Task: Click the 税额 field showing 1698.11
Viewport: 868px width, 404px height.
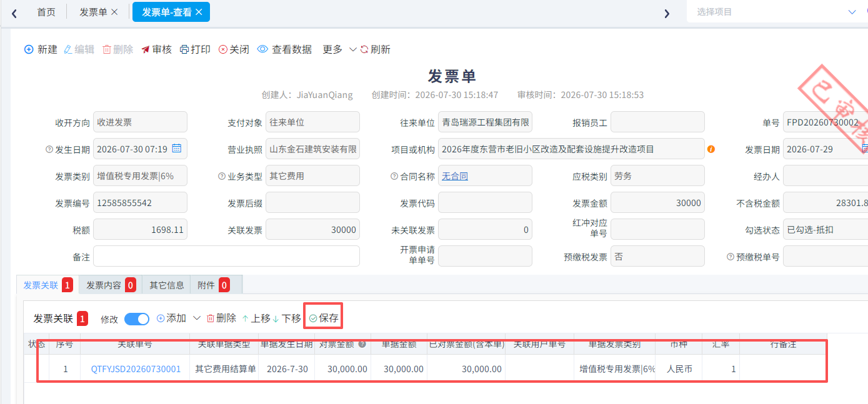Action: click(x=140, y=230)
